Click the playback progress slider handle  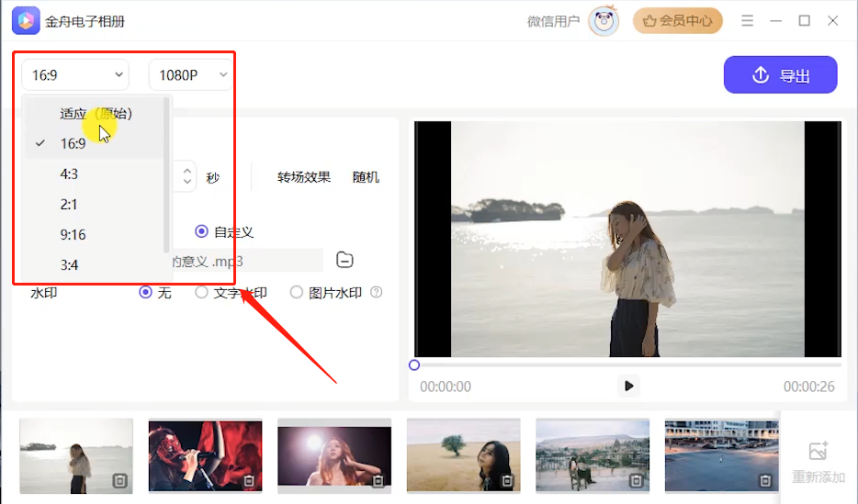click(414, 364)
